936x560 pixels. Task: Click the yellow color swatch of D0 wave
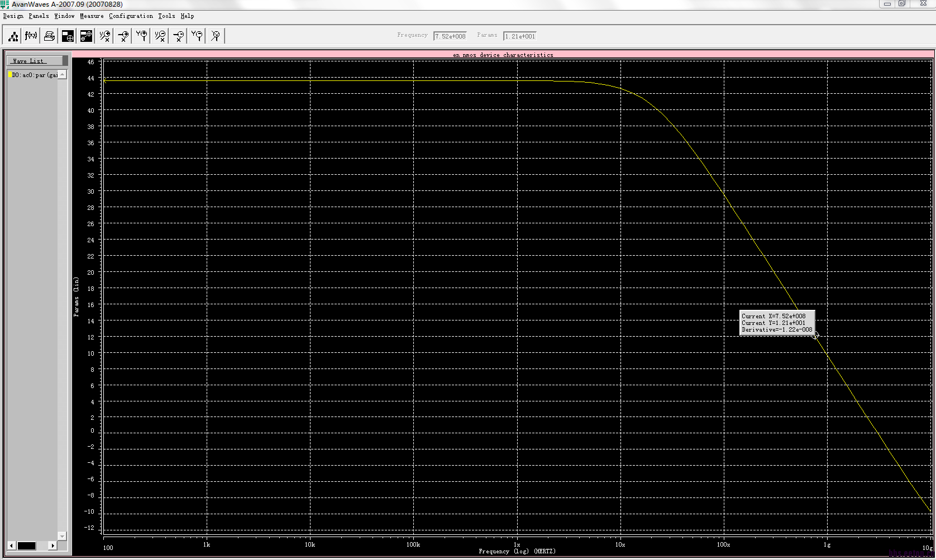10,75
